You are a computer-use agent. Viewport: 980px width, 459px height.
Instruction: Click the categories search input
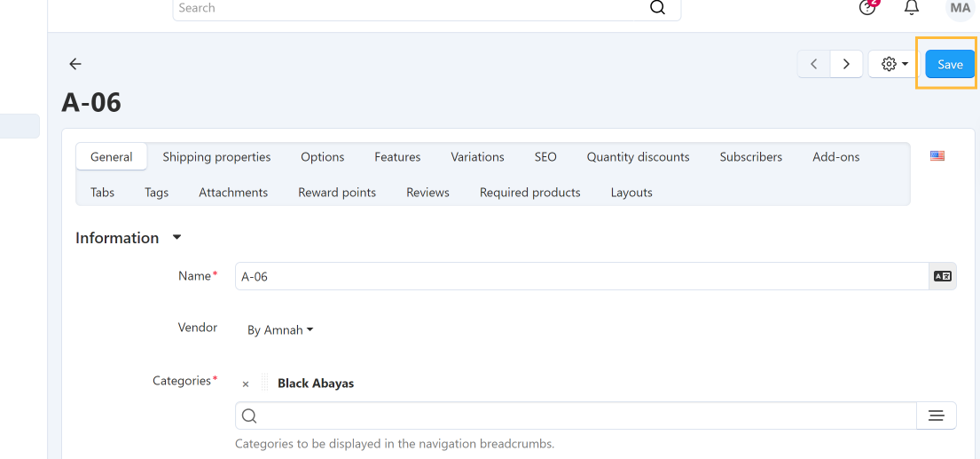[576, 415]
